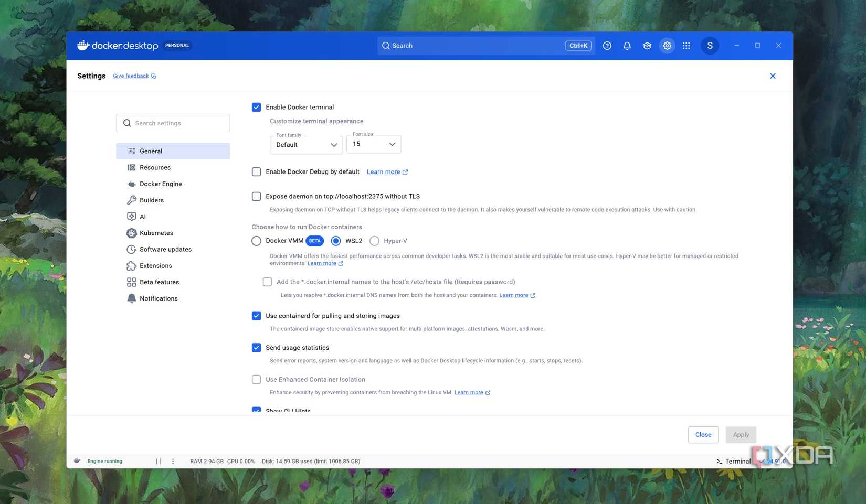Image resolution: width=866 pixels, height=504 pixels.
Task: Check Expose daemon on tcp://localhost:2375
Action: coord(256,196)
